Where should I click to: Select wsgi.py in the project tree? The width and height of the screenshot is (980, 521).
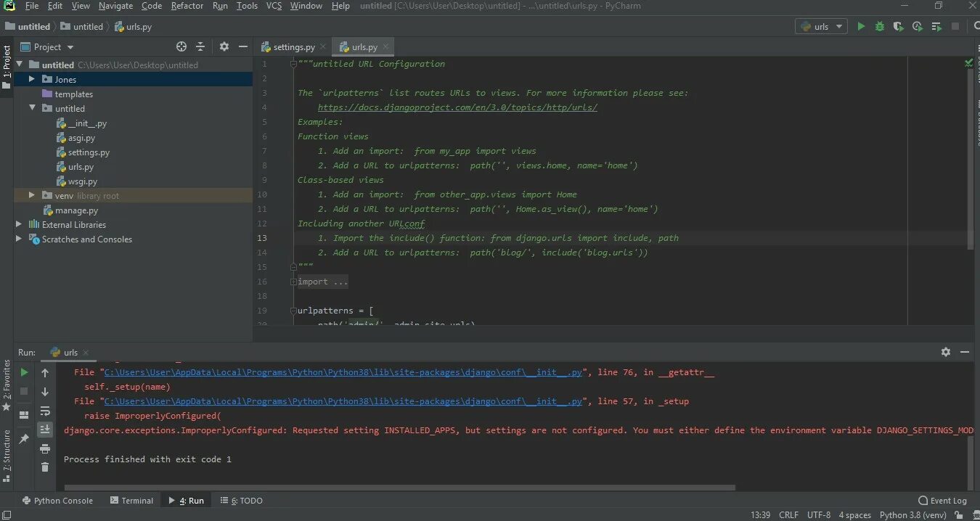coord(82,181)
